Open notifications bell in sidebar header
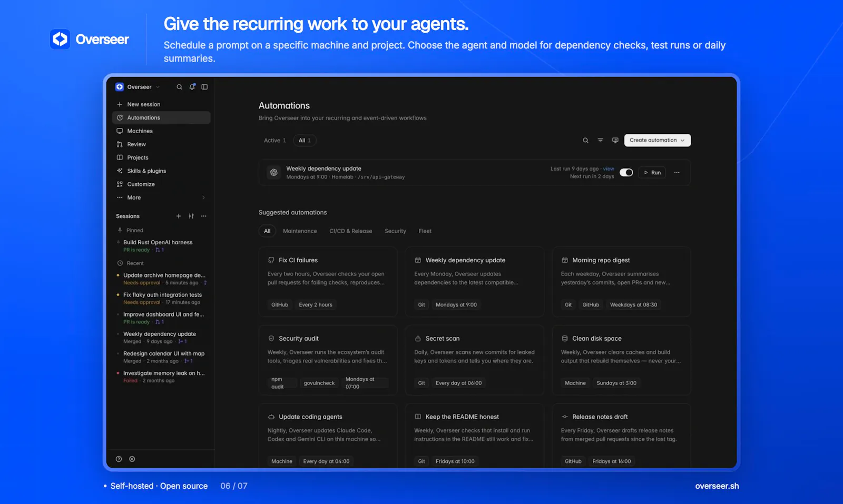The image size is (843, 504). click(192, 87)
